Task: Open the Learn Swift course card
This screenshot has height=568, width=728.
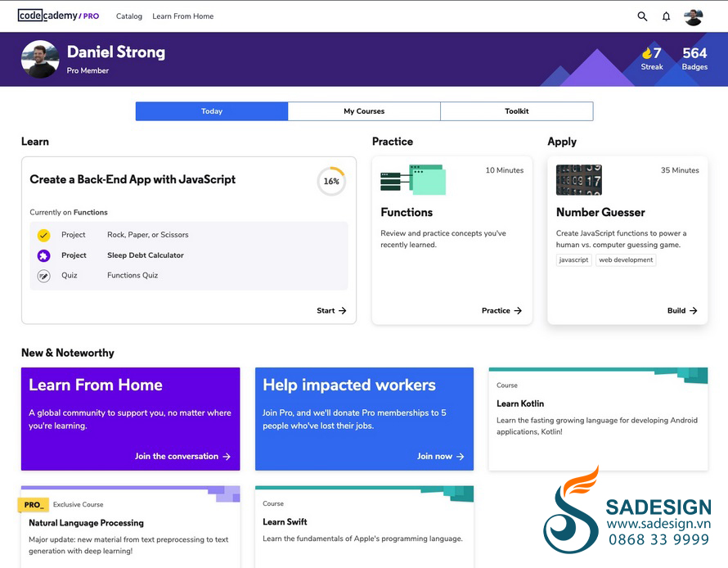Action: pyautogui.click(x=364, y=526)
